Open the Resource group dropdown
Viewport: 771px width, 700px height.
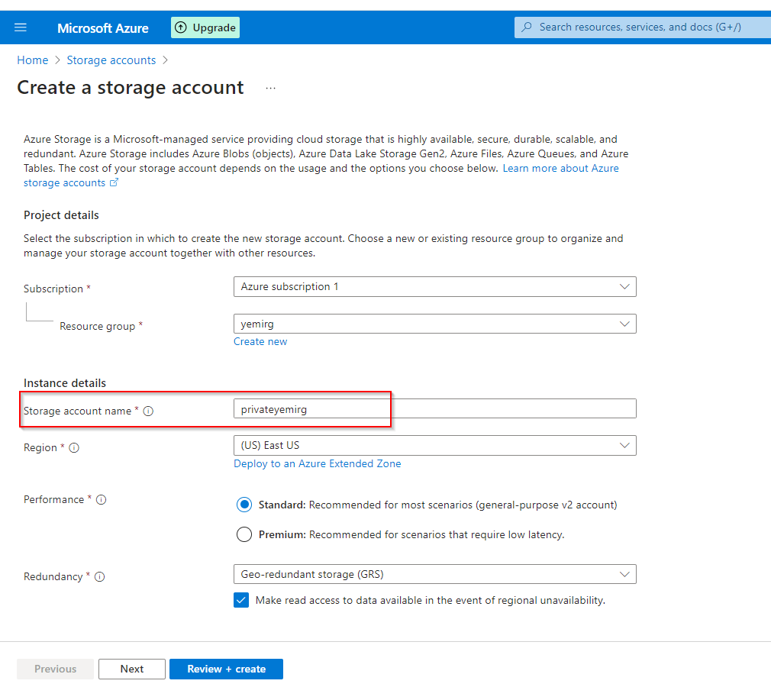[624, 324]
